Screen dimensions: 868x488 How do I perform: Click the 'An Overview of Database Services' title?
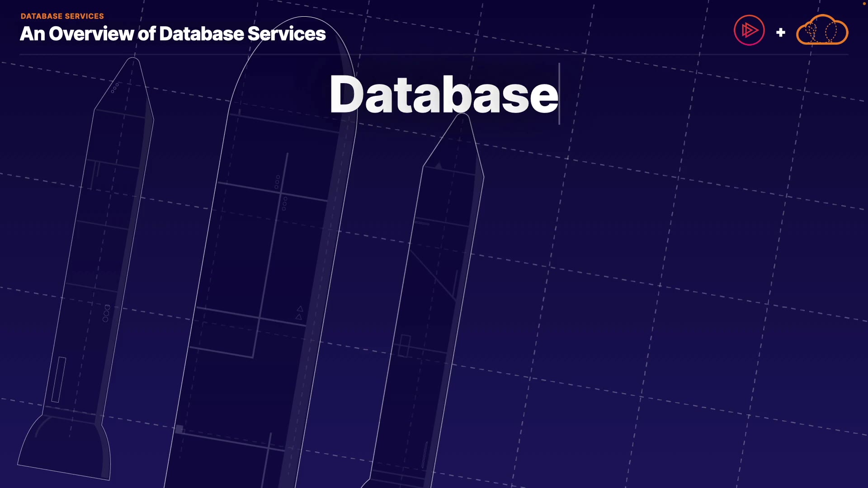(x=173, y=34)
